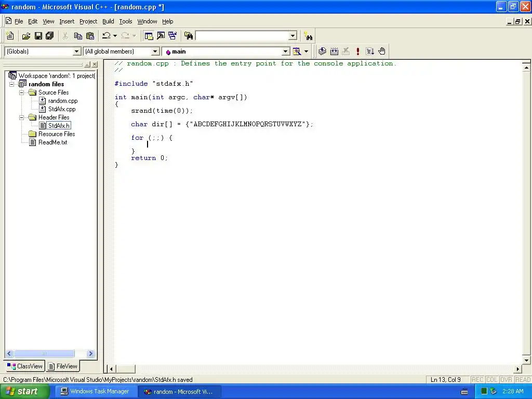Open the main function dropdown

click(x=286, y=51)
